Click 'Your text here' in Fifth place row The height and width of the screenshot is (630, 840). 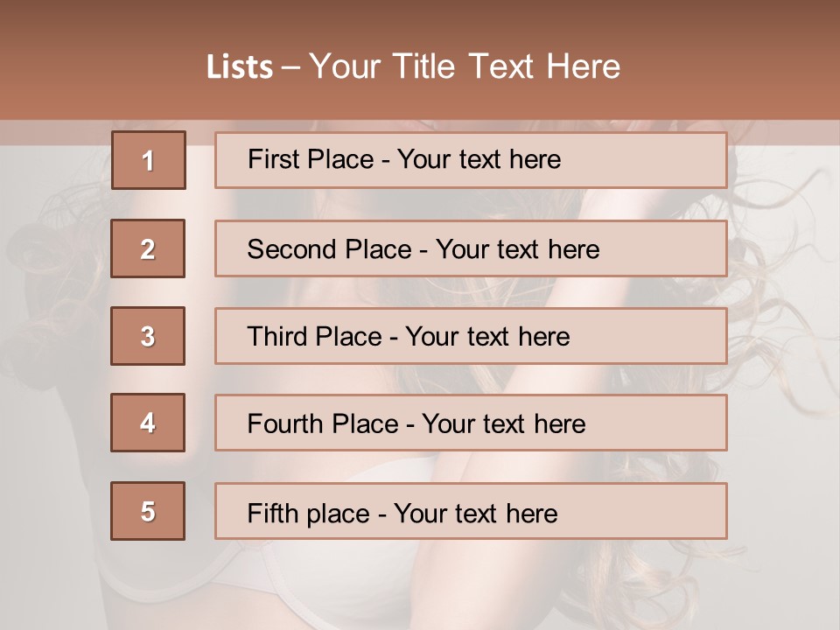pyautogui.click(x=476, y=514)
